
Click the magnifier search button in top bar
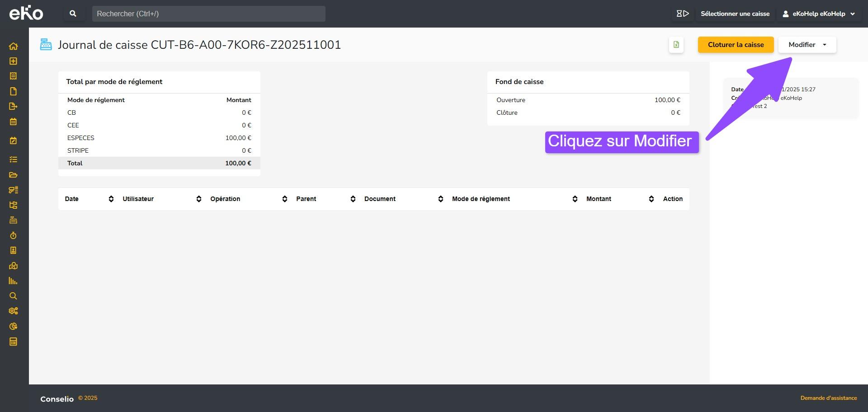click(x=73, y=14)
